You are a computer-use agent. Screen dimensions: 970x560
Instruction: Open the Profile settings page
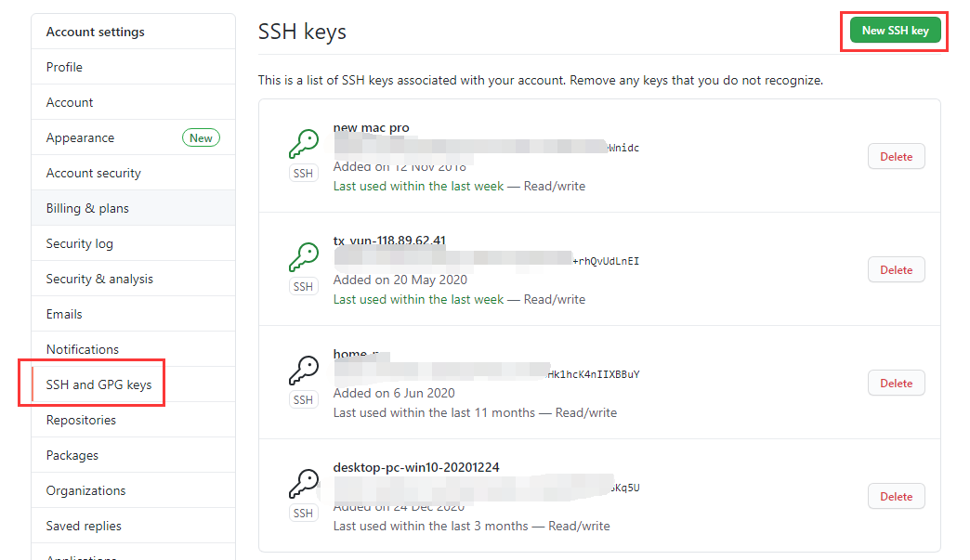click(x=64, y=66)
